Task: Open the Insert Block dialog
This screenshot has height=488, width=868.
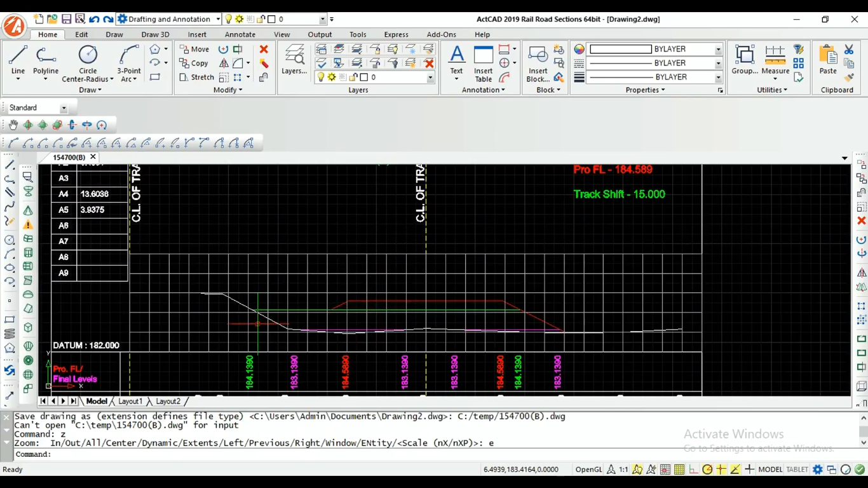Action: (538, 62)
